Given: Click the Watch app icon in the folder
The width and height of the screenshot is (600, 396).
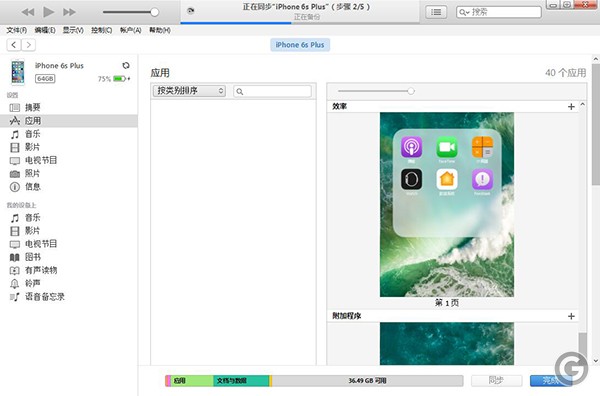Looking at the screenshot, I should point(411,179).
